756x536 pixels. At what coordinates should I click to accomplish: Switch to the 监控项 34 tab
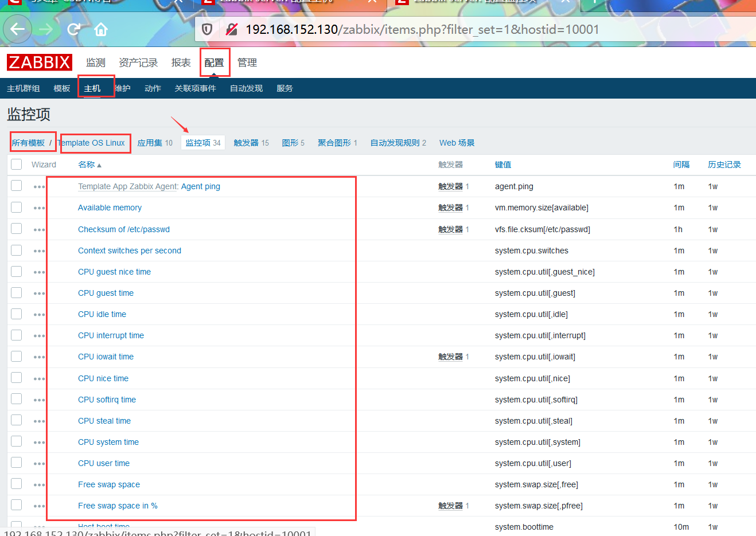(x=203, y=143)
